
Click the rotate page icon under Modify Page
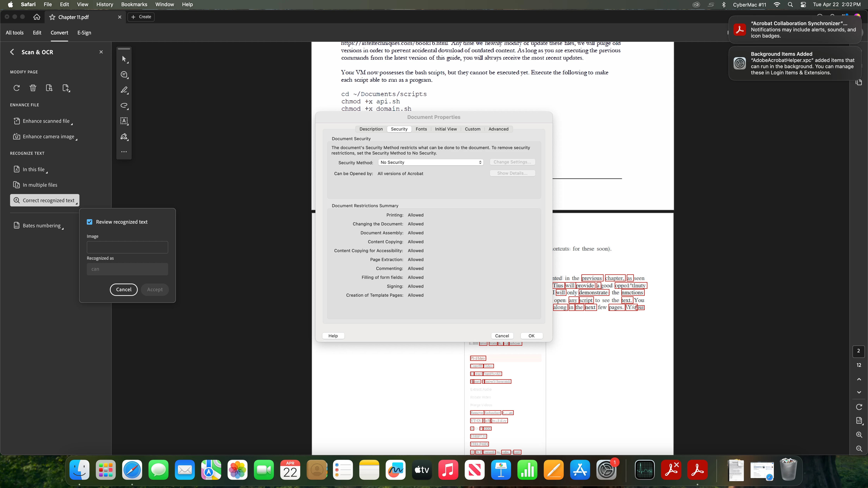pos(16,88)
